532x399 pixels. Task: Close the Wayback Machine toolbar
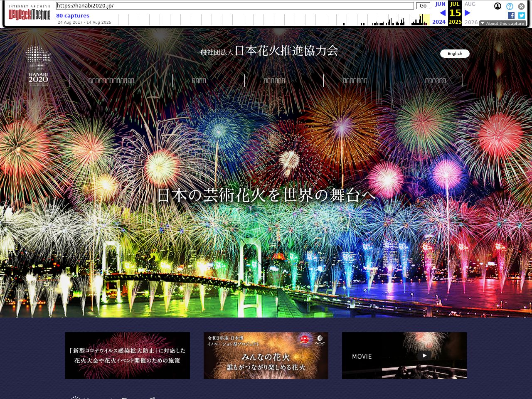coord(521,6)
